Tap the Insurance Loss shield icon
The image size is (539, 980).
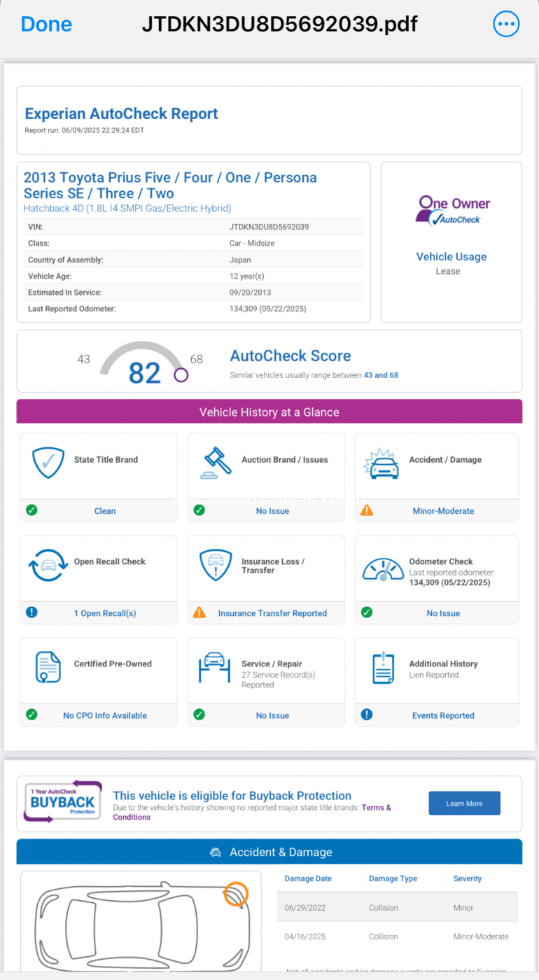pyautogui.click(x=216, y=566)
